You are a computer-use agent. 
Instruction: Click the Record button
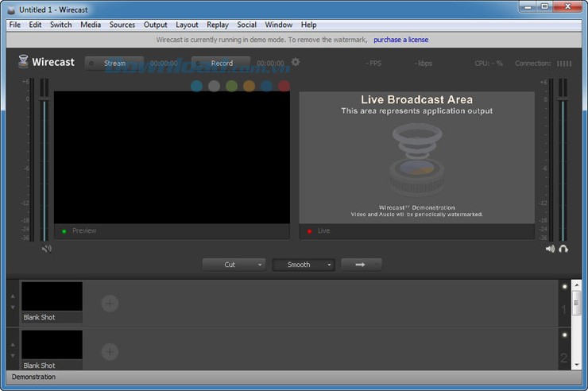(x=221, y=64)
